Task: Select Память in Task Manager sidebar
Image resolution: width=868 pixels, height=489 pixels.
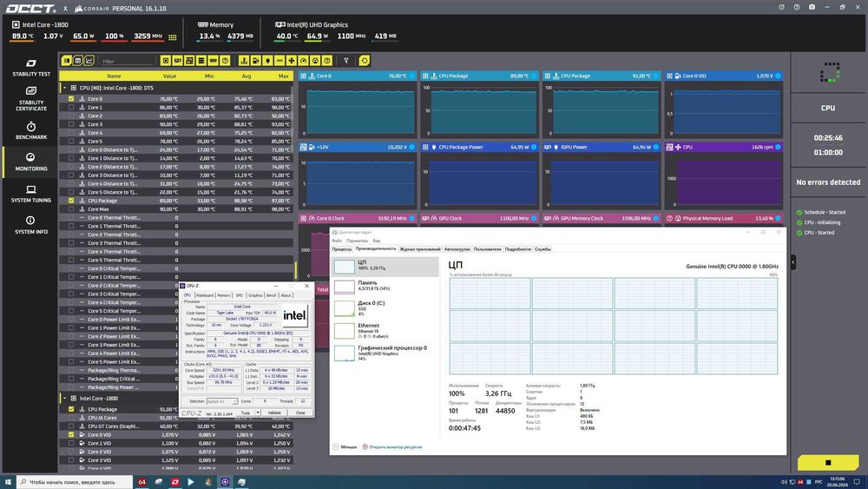Action: tap(385, 286)
